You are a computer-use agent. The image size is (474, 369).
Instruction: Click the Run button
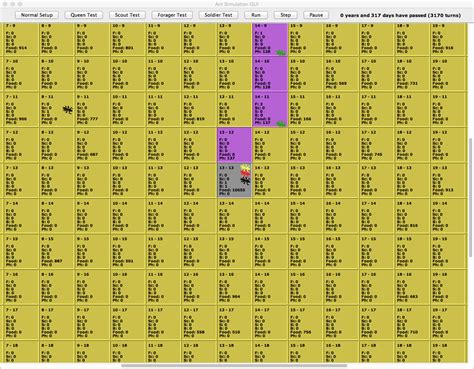pyautogui.click(x=256, y=15)
